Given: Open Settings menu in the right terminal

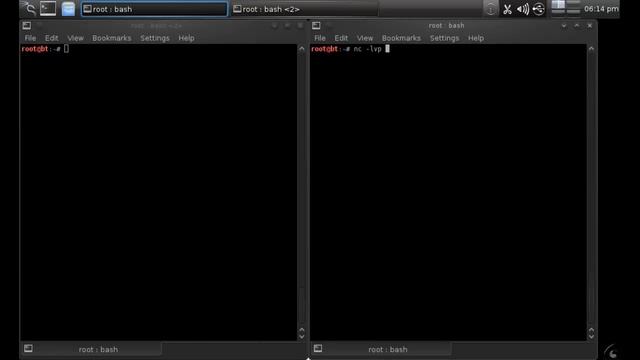Looking at the screenshot, I should coord(444,38).
